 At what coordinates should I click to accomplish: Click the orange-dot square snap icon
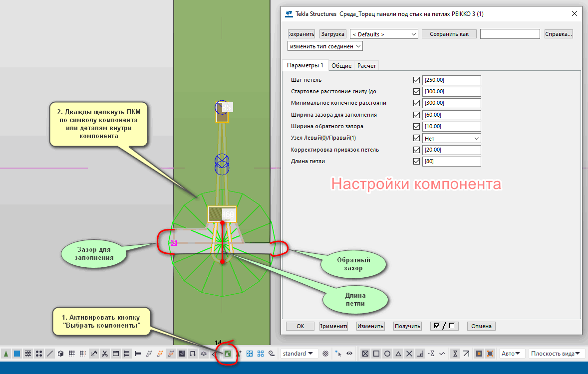click(479, 354)
